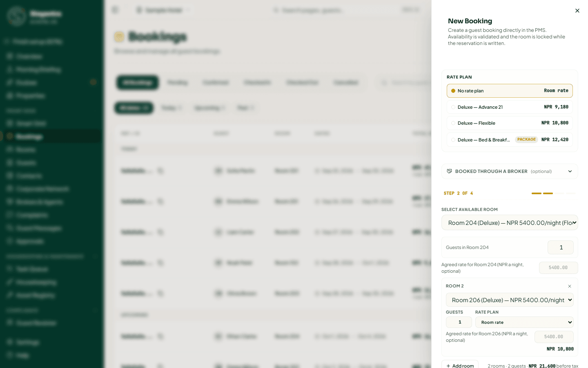This screenshot has height=368, width=588.
Task: Focus the agreed rate field for Room 206
Action: tap(554, 337)
